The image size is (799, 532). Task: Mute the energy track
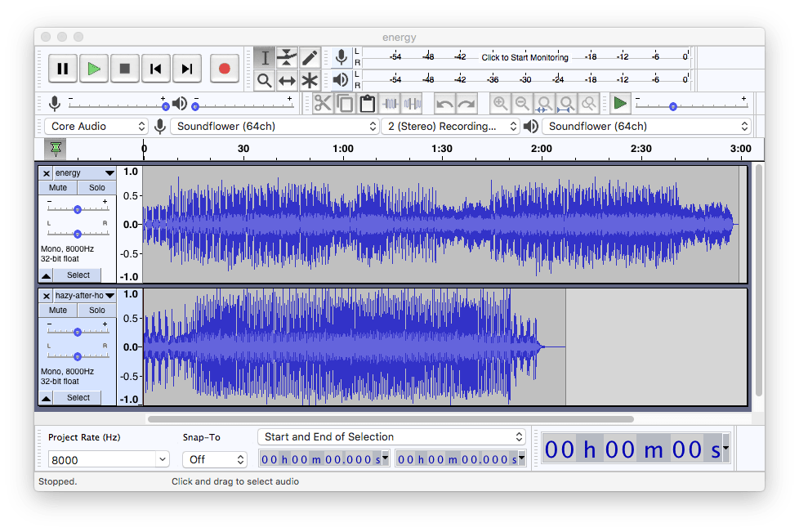point(57,187)
